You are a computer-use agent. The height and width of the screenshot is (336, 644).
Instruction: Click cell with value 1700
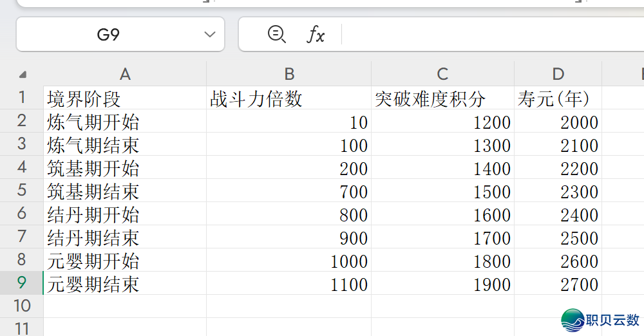point(442,237)
